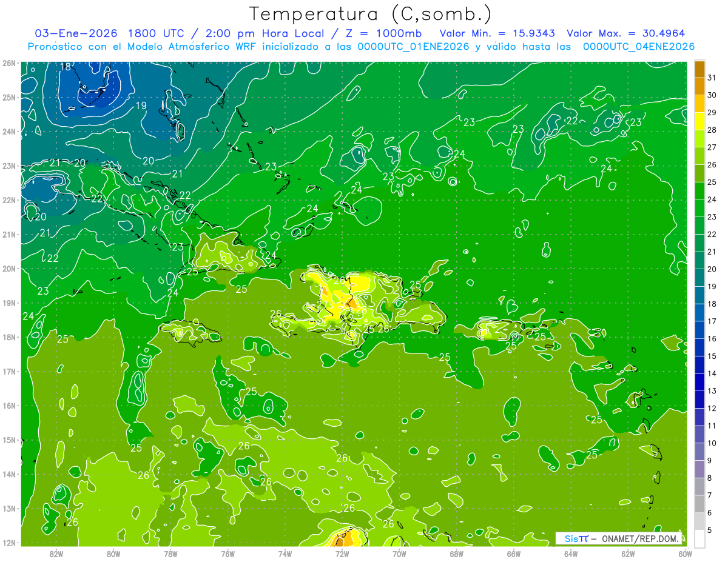
Task: Click the latitude axis label 17N
Action: [9, 371]
